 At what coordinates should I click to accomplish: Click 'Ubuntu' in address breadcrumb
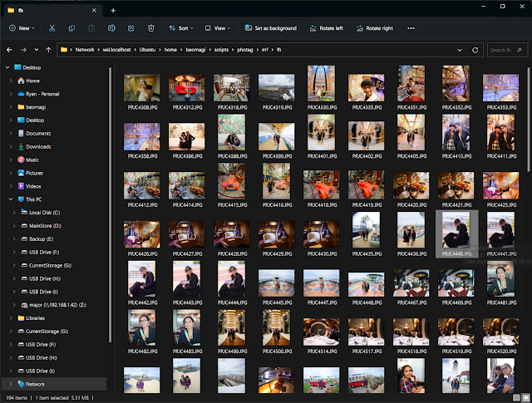pyautogui.click(x=147, y=50)
